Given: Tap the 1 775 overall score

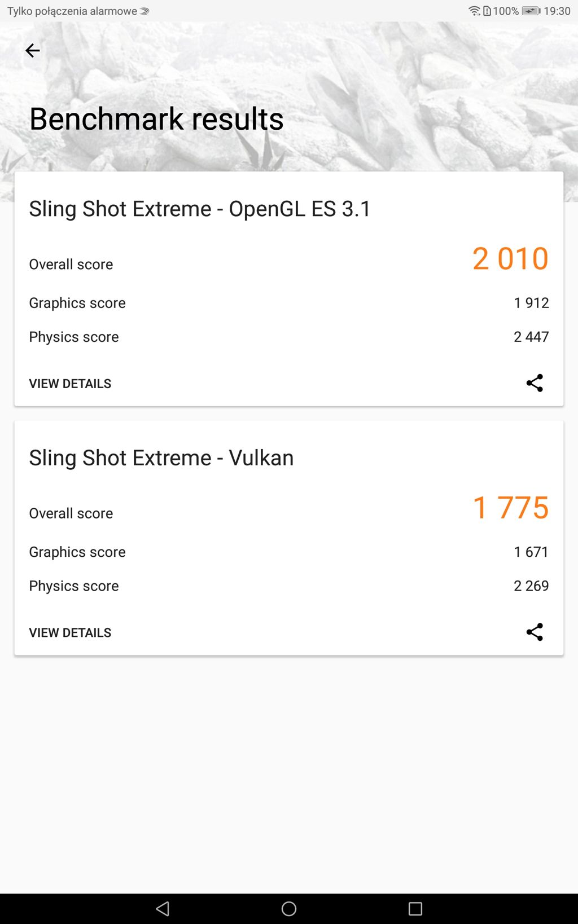Looking at the screenshot, I should click(x=510, y=507).
